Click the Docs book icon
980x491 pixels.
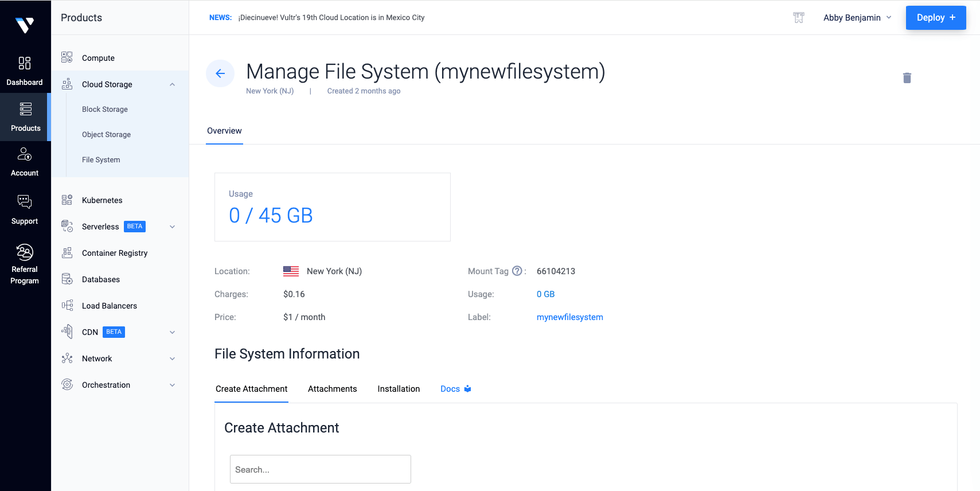467,389
